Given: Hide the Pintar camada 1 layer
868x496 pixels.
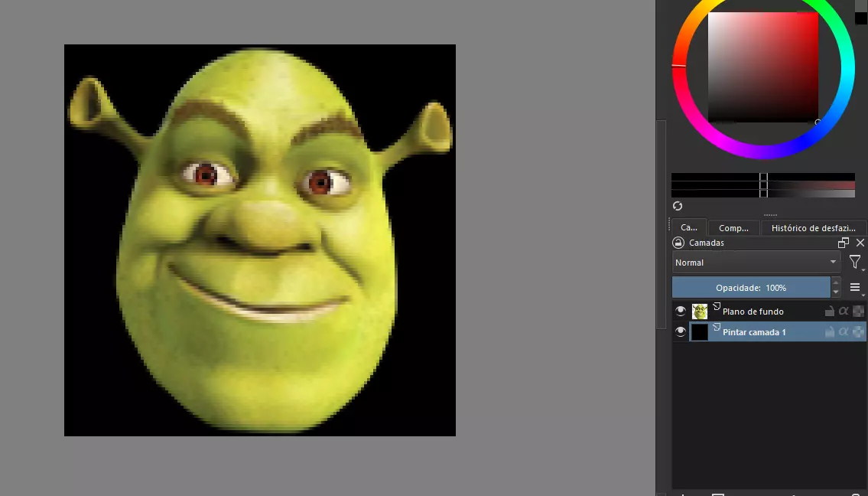Looking at the screenshot, I should pos(681,332).
